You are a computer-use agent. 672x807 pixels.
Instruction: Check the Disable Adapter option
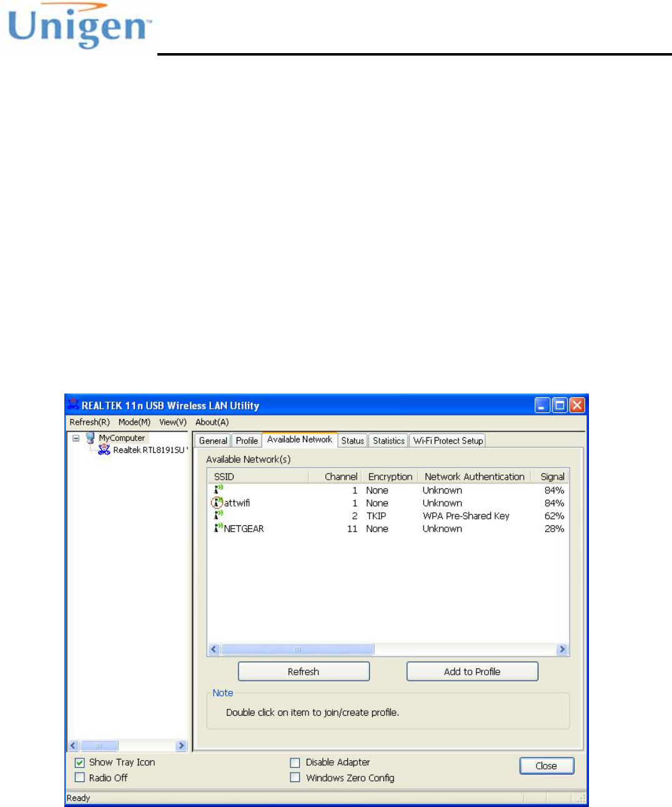click(295, 762)
